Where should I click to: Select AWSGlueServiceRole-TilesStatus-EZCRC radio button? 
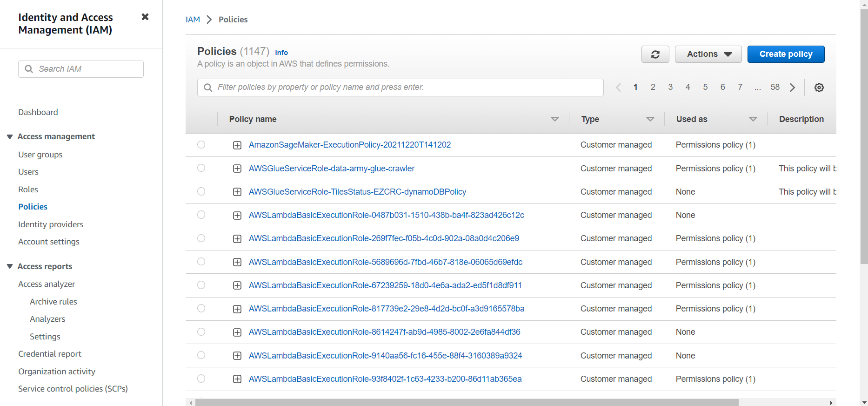201,191
